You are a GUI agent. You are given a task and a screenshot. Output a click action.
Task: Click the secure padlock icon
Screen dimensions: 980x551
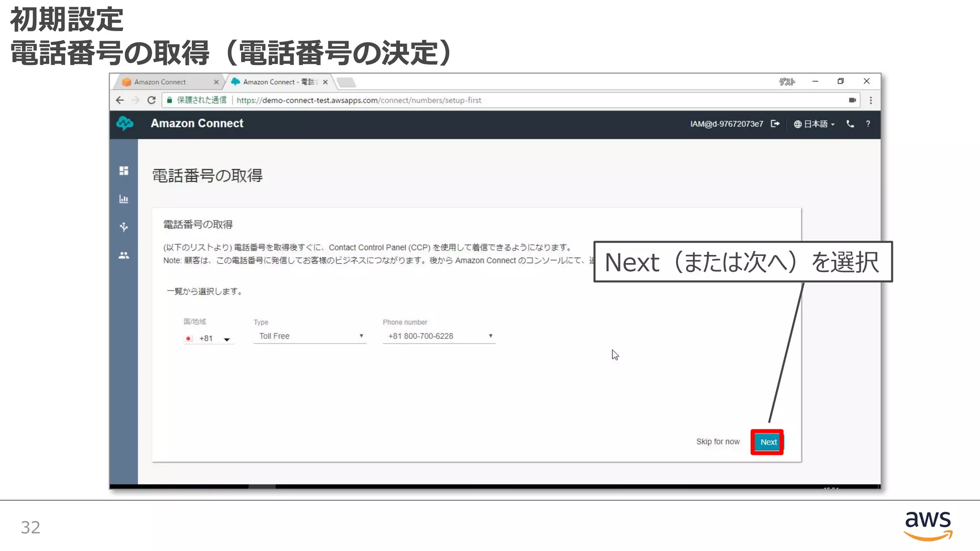click(169, 100)
